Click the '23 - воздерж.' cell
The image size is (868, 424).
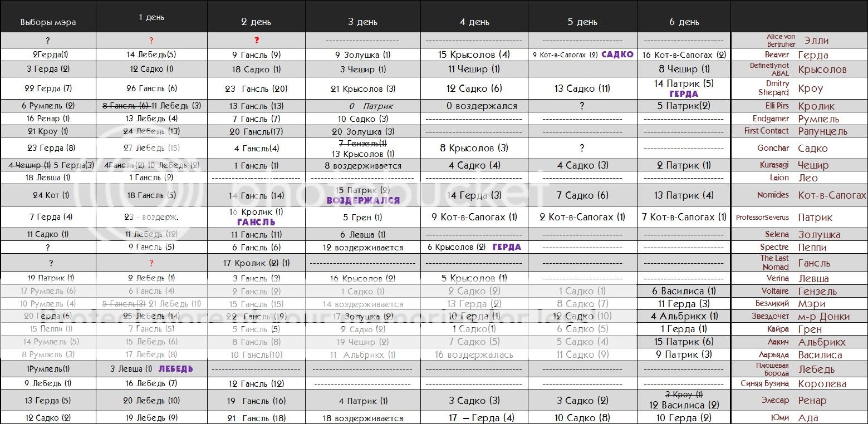coord(151,217)
